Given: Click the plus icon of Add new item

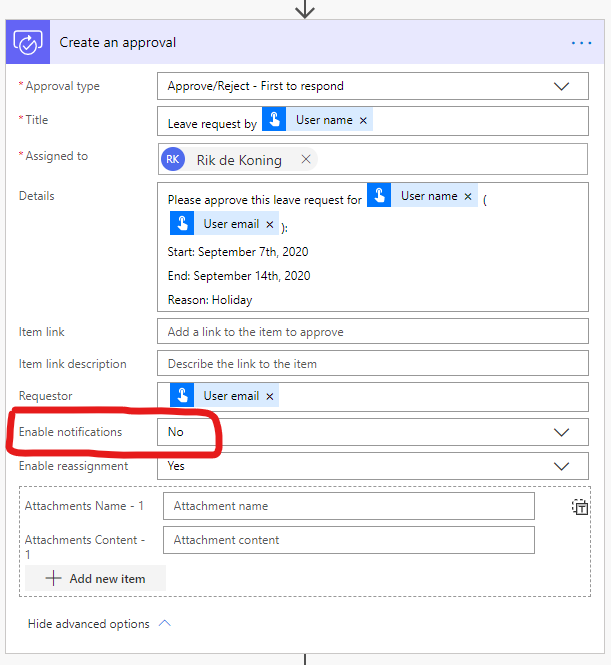Looking at the screenshot, I should click(x=53, y=578).
